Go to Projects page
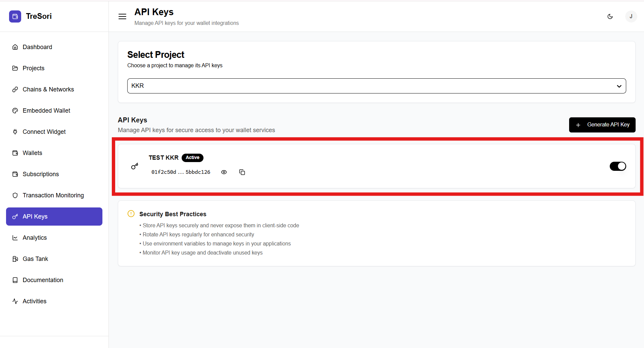 tap(33, 68)
